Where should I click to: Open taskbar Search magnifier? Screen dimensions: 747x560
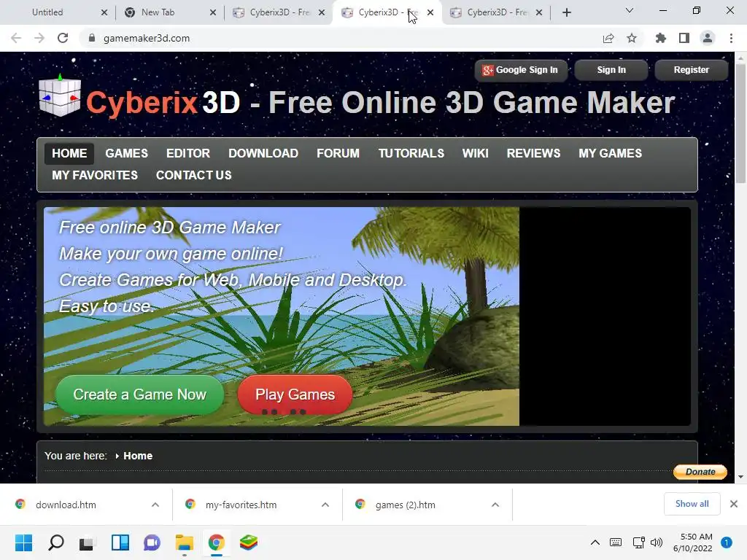tap(55, 542)
